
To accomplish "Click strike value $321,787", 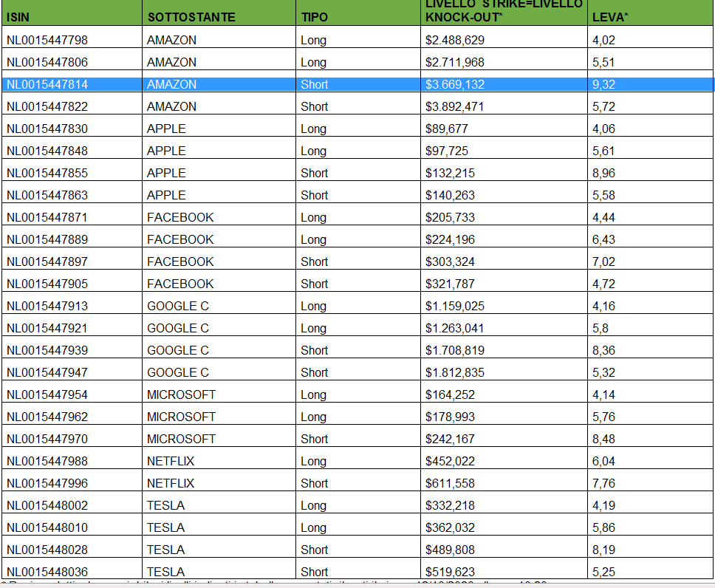I will click(x=450, y=283).
